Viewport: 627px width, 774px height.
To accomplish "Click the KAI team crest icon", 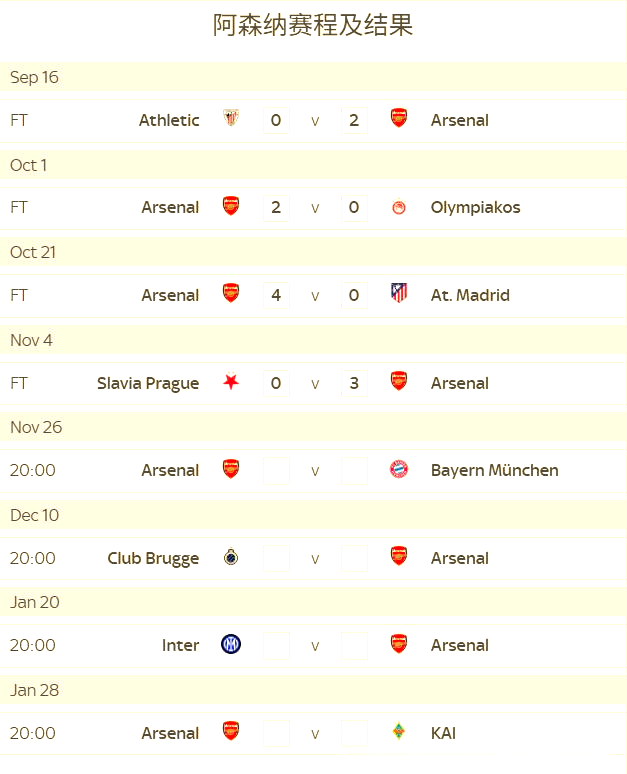I will click(x=399, y=732).
